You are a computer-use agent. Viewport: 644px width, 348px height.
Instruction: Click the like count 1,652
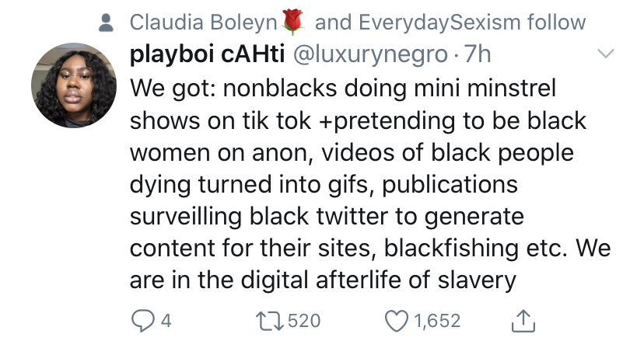pos(437,321)
